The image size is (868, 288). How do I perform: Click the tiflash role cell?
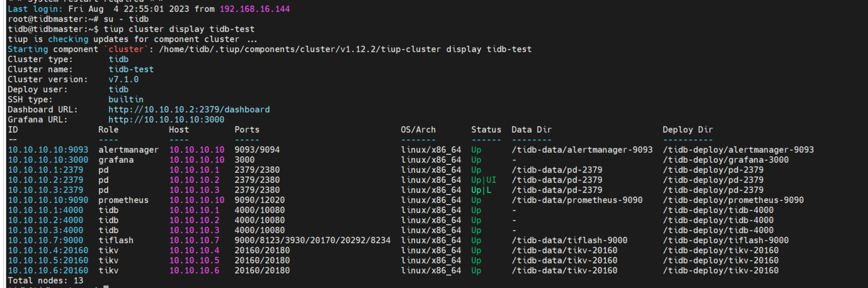(116, 240)
